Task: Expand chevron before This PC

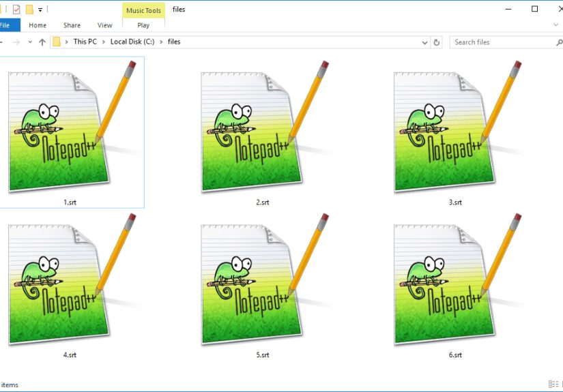Action: click(x=66, y=42)
